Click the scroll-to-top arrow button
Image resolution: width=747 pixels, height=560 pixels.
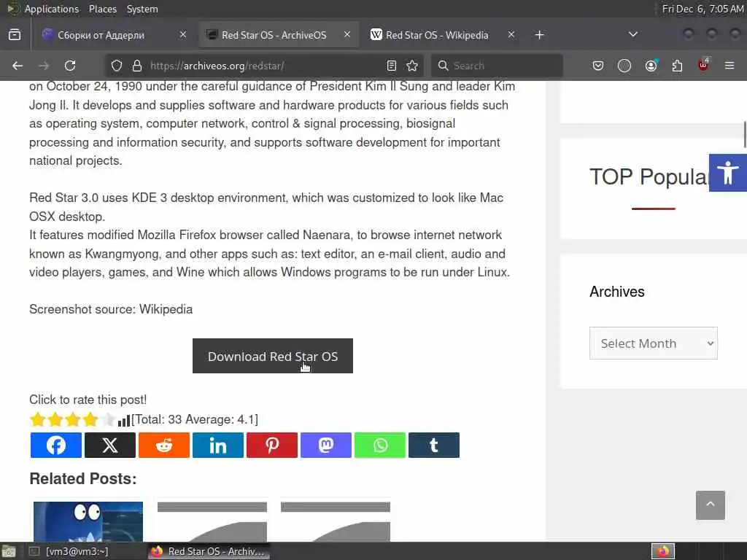[711, 505]
